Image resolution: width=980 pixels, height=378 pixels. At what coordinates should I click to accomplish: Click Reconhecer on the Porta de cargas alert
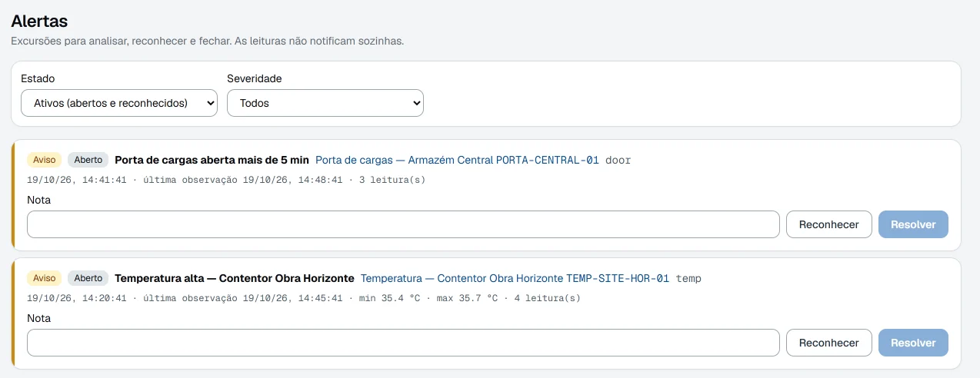pos(828,224)
